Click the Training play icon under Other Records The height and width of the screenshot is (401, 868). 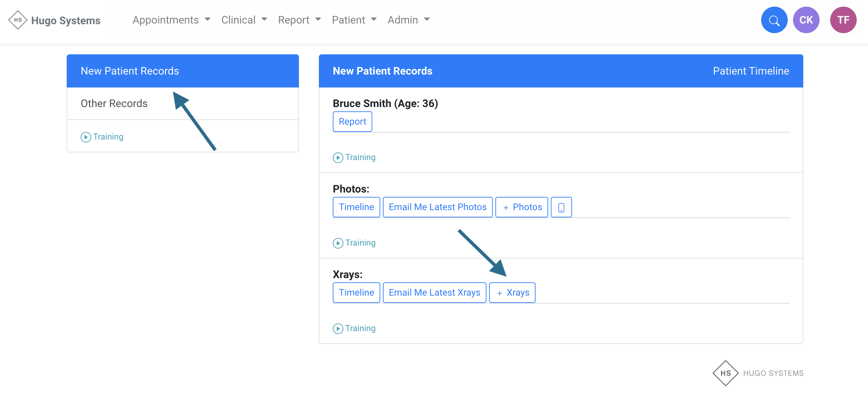[x=86, y=137]
